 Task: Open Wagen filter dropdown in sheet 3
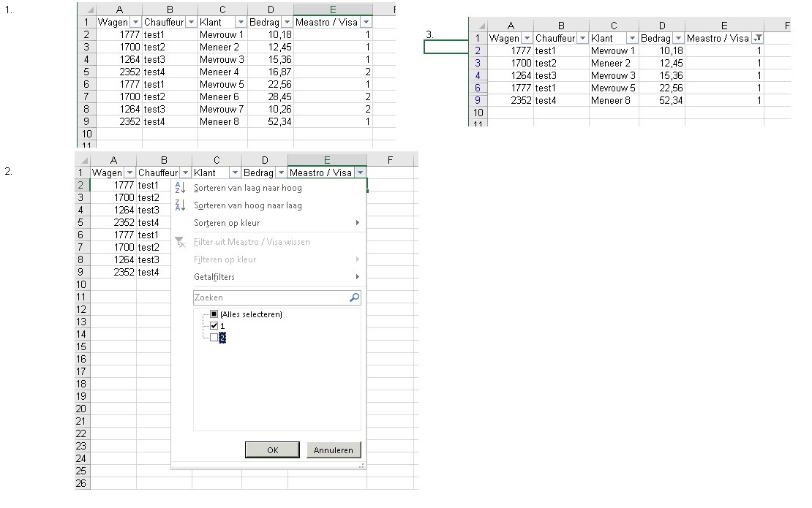tap(527, 38)
